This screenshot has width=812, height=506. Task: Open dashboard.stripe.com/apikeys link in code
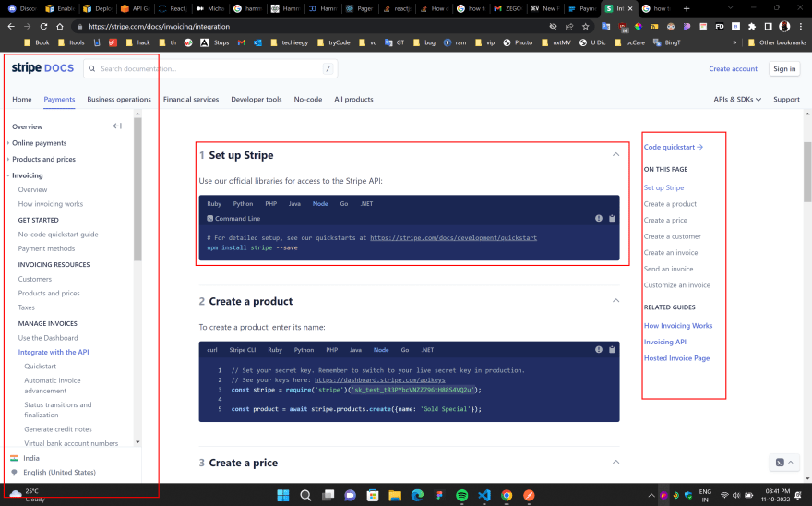[379, 380]
